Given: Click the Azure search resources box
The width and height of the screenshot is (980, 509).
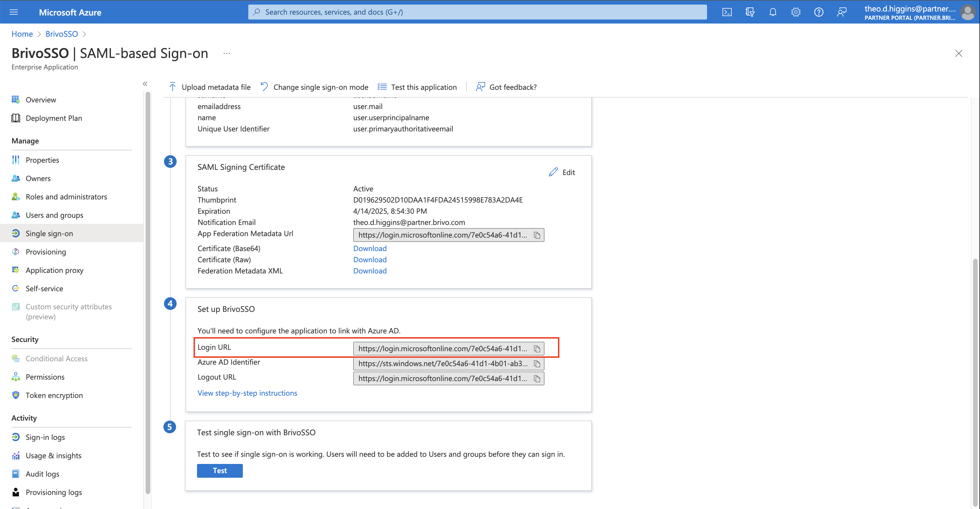Looking at the screenshot, I should click(477, 12).
